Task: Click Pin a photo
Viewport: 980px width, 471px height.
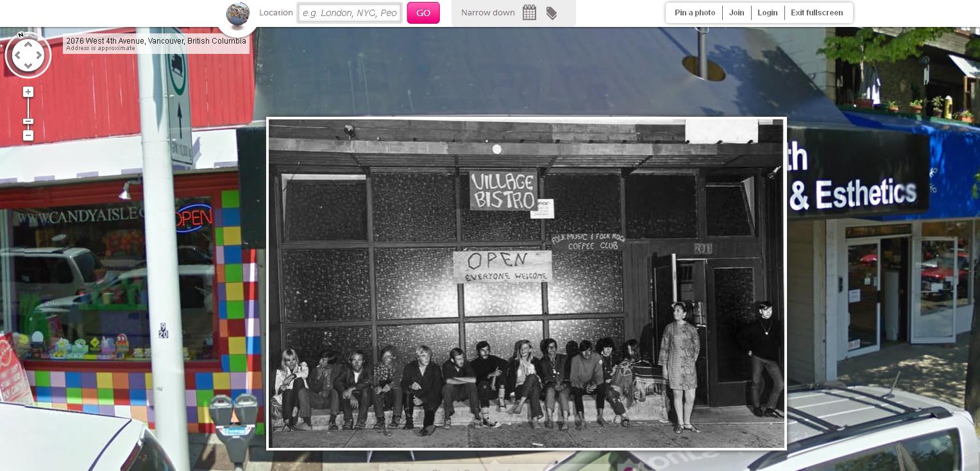Action: point(695,13)
